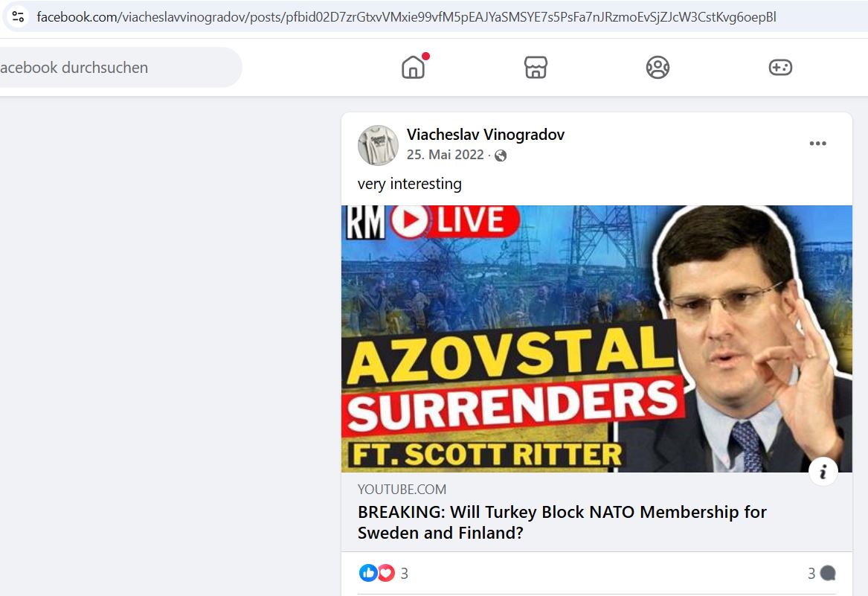868x596 pixels.
Task: Open the post options three-dots menu
Action: tap(817, 144)
